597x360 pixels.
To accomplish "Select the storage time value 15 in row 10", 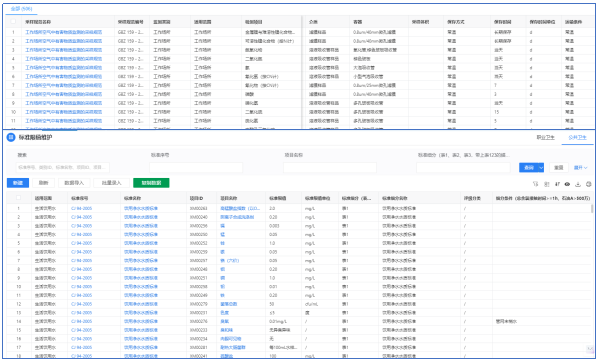I will tap(496, 112).
